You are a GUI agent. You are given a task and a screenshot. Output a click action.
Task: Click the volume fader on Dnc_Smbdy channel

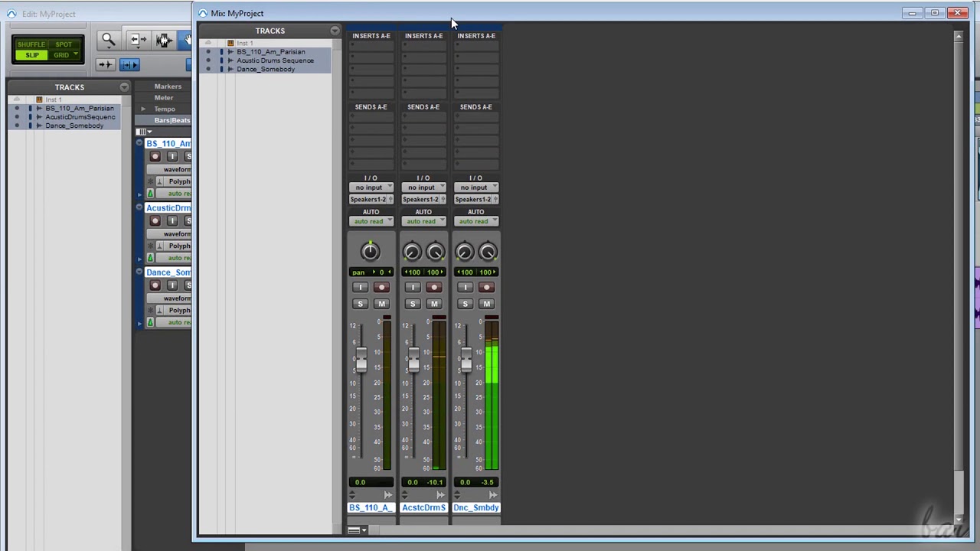pos(466,360)
